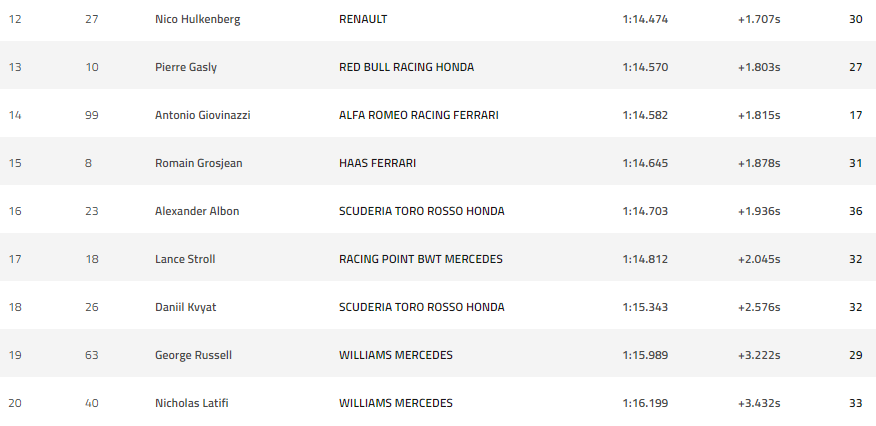Select RED BULL RACING HONDA team
The height and width of the screenshot is (426, 876).
[406, 67]
